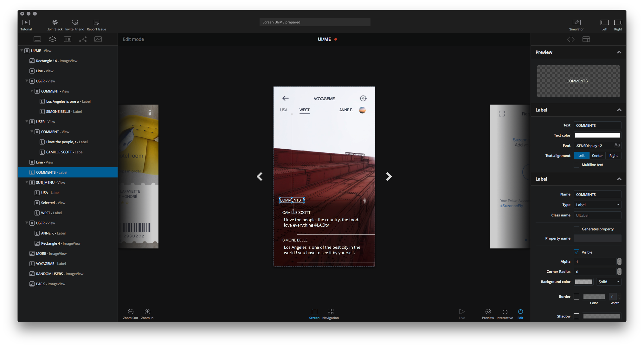644x347 pixels.
Task: Click the Report Issue icon
Action: click(x=96, y=22)
